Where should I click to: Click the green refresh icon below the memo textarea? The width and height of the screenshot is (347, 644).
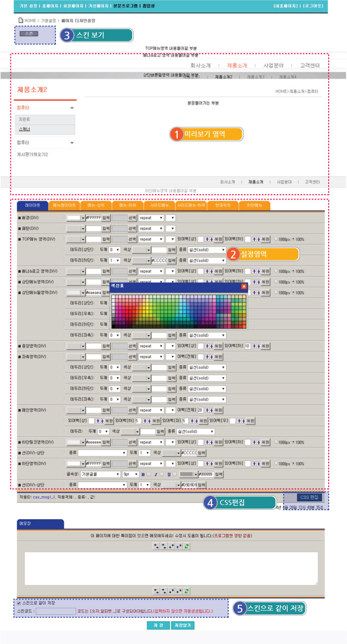point(187,591)
